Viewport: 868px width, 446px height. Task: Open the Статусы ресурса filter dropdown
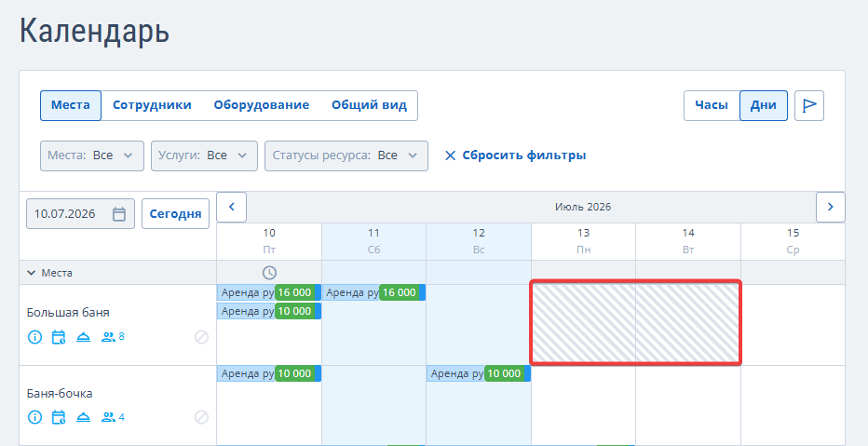[346, 155]
